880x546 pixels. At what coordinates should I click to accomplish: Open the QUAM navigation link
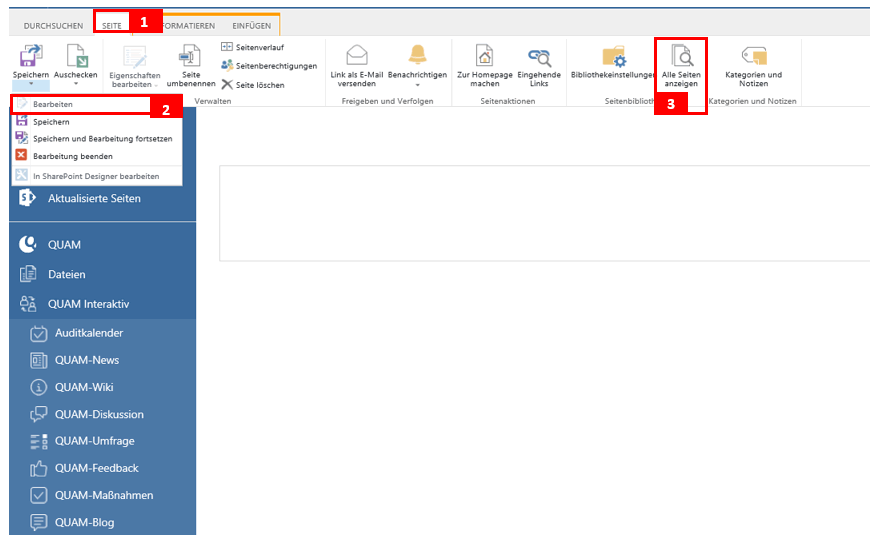pyautogui.click(x=64, y=245)
